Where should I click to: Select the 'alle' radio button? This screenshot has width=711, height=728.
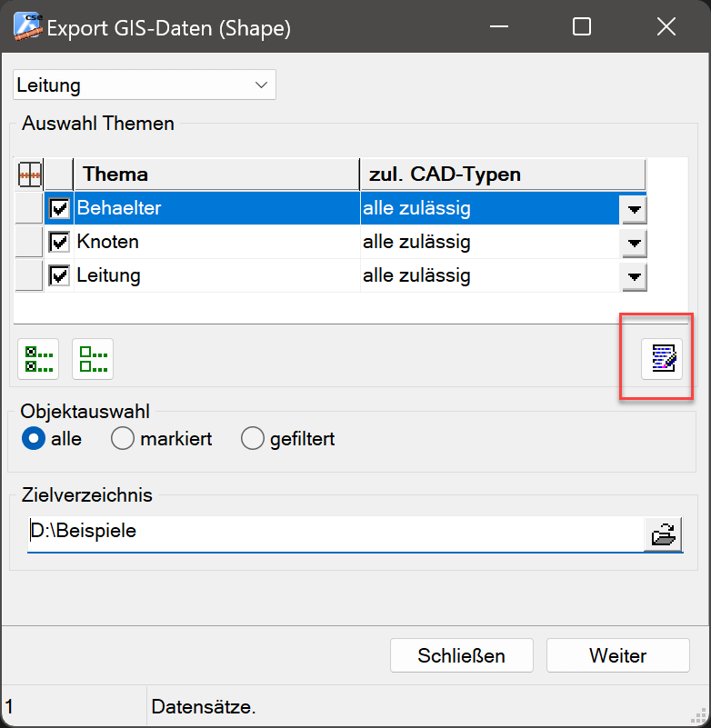point(34,439)
